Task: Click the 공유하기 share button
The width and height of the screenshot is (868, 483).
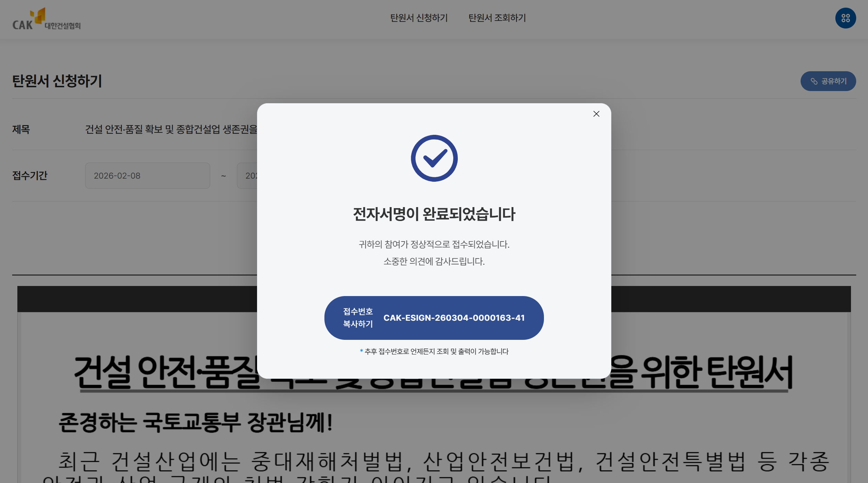Action: 828,81
